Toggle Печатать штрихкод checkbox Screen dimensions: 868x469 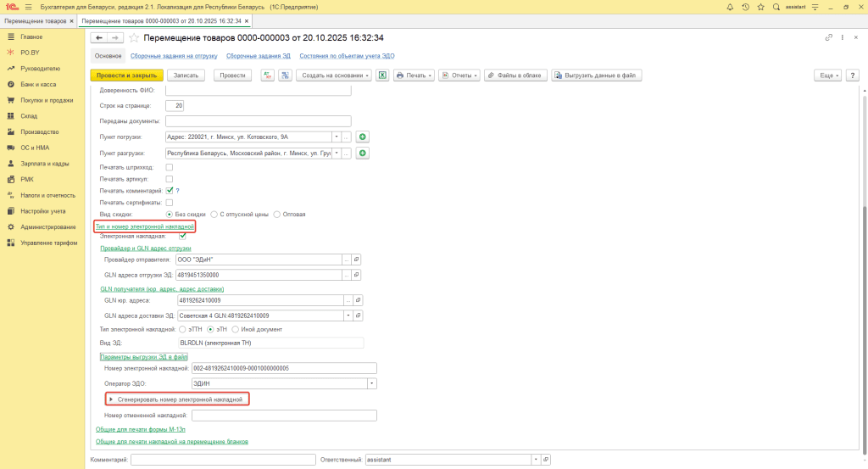click(x=170, y=167)
